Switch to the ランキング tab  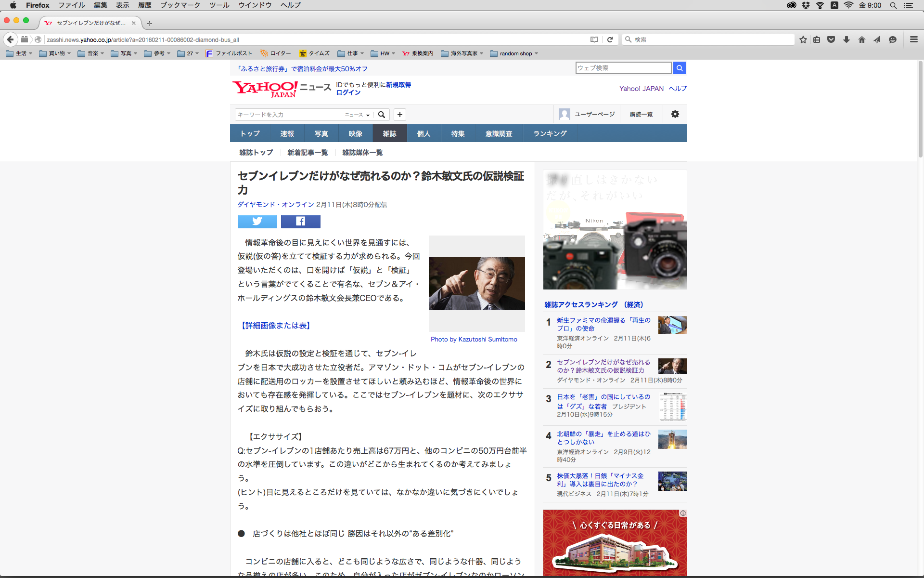550,133
